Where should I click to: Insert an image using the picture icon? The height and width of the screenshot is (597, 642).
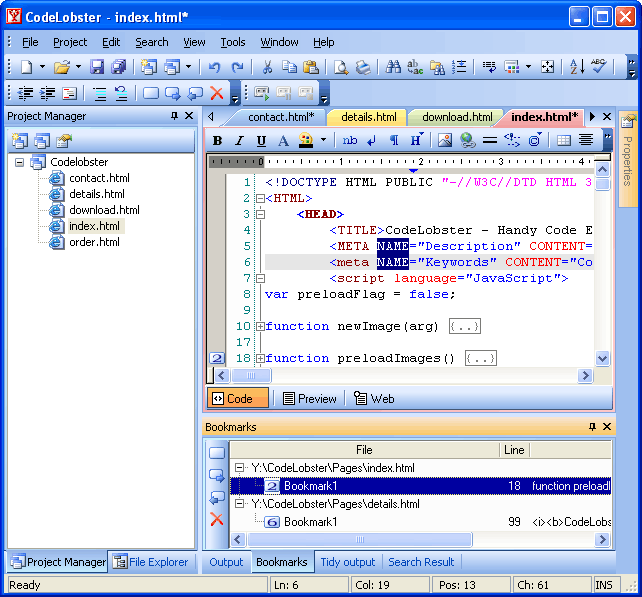445,141
